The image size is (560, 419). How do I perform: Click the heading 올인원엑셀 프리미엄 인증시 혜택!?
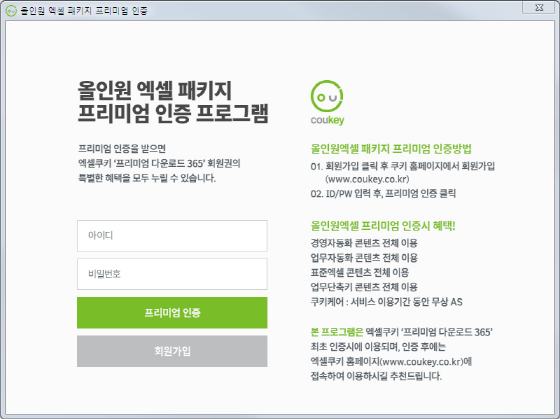point(383,226)
